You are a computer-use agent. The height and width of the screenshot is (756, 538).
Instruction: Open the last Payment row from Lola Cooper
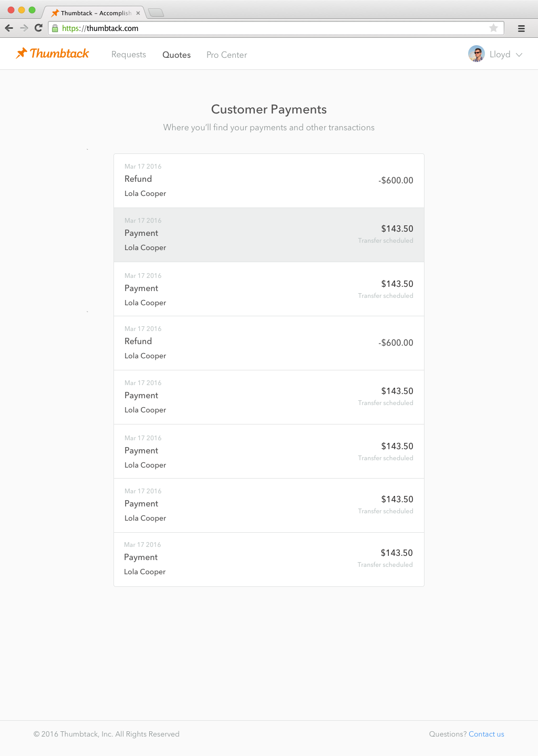[x=269, y=560]
